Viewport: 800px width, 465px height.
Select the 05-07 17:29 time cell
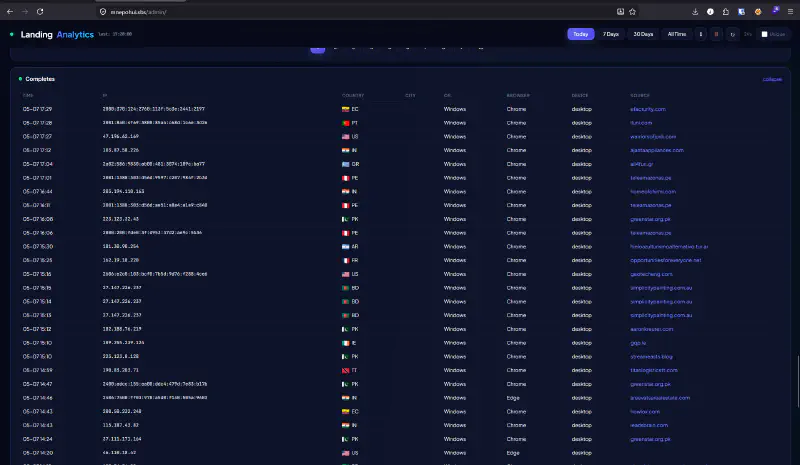37,109
